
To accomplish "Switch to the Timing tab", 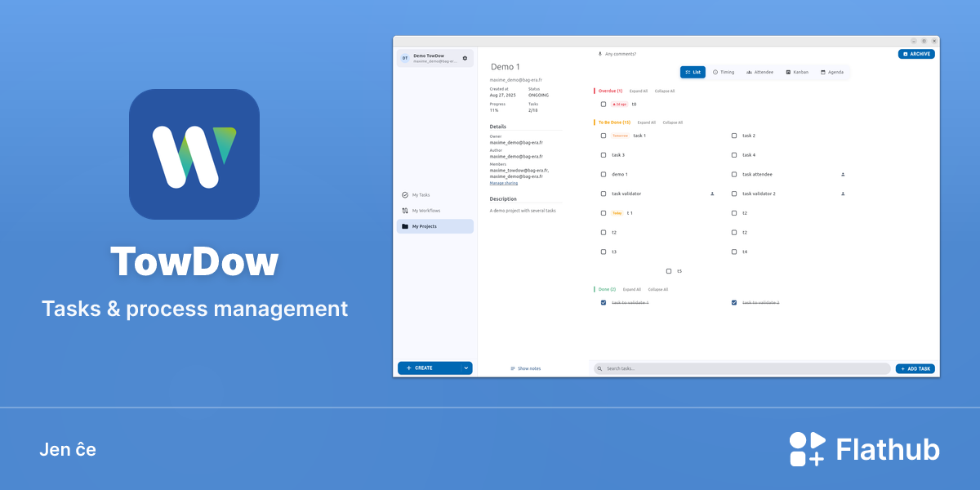I will (724, 72).
